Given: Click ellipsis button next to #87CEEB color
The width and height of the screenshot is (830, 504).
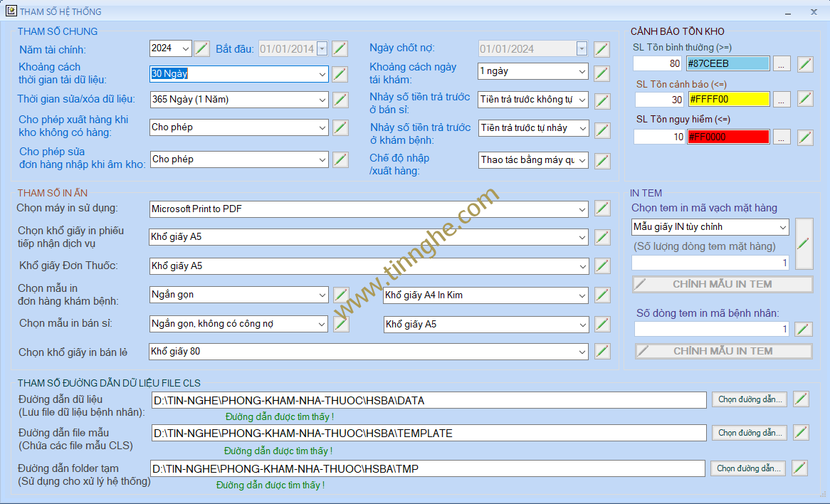Looking at the screenshot, I should coord(782,64).
